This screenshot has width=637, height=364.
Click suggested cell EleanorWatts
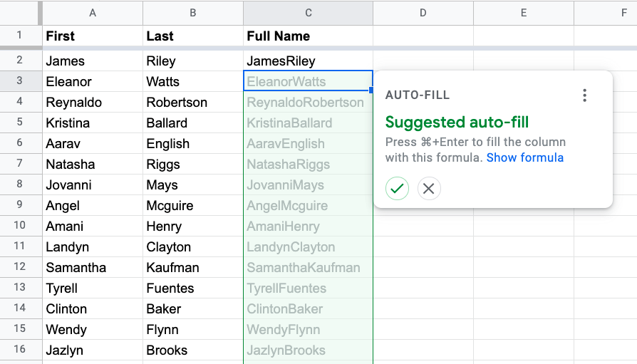coord(309,81)
